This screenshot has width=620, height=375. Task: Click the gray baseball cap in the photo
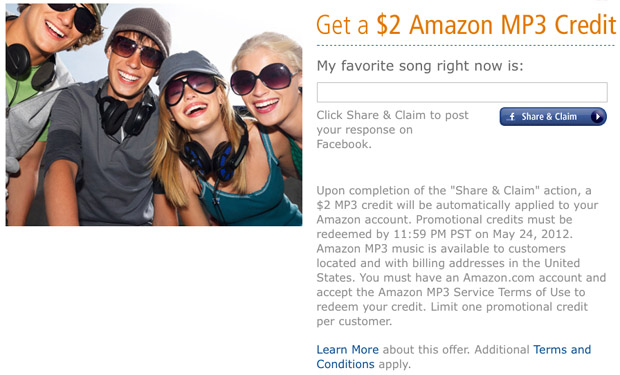(188, 68)
